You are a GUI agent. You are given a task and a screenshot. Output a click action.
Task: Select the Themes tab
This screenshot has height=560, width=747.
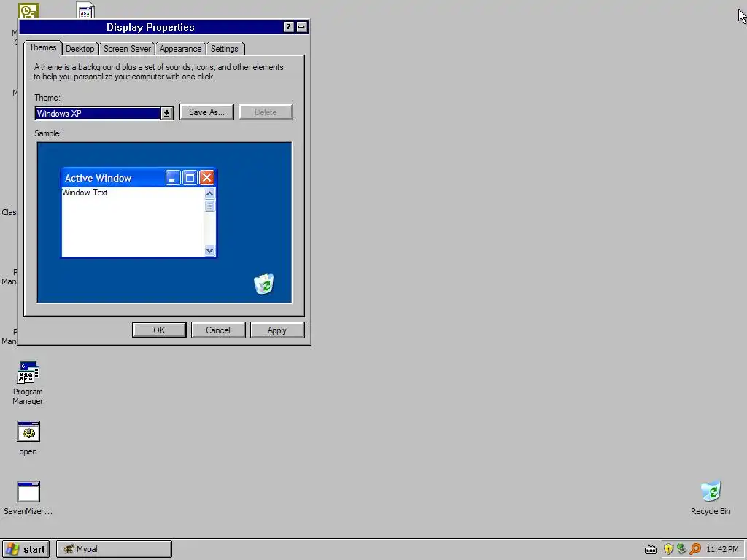43,47
